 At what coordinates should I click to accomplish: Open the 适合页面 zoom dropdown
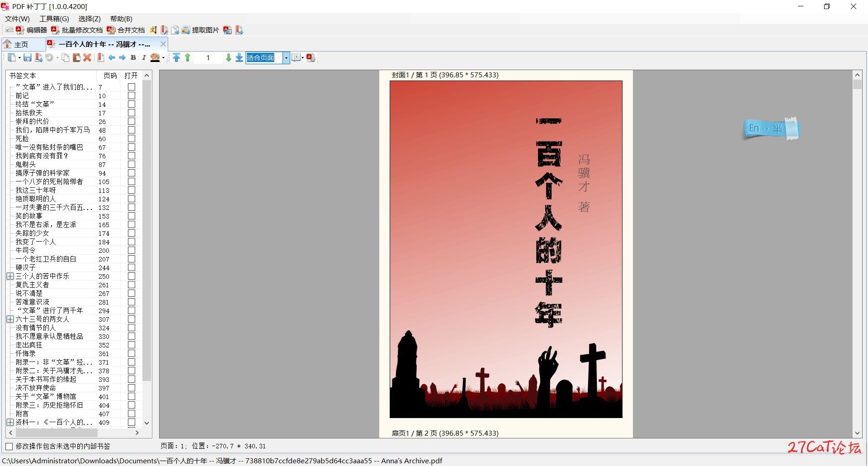click(x=286, y=57)
